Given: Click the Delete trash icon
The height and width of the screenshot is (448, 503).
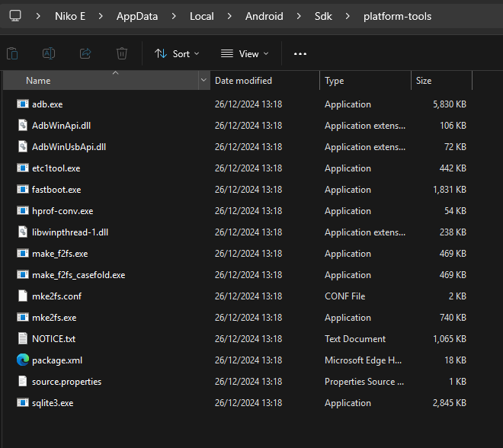Looking at the screenshot, I should [122, 53].
